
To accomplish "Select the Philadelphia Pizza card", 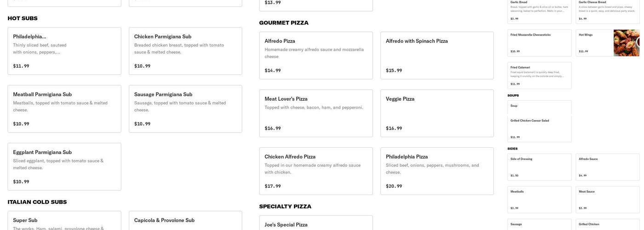I will [437, 171].
